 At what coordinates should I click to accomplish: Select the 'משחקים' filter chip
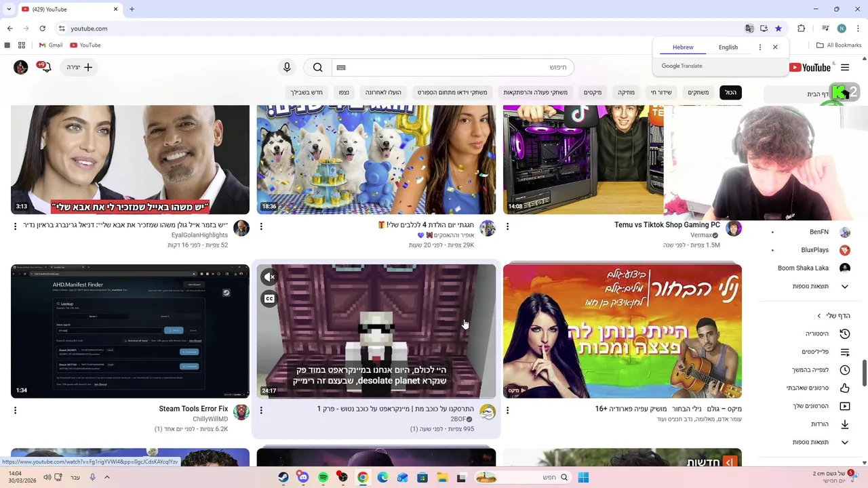698,92
